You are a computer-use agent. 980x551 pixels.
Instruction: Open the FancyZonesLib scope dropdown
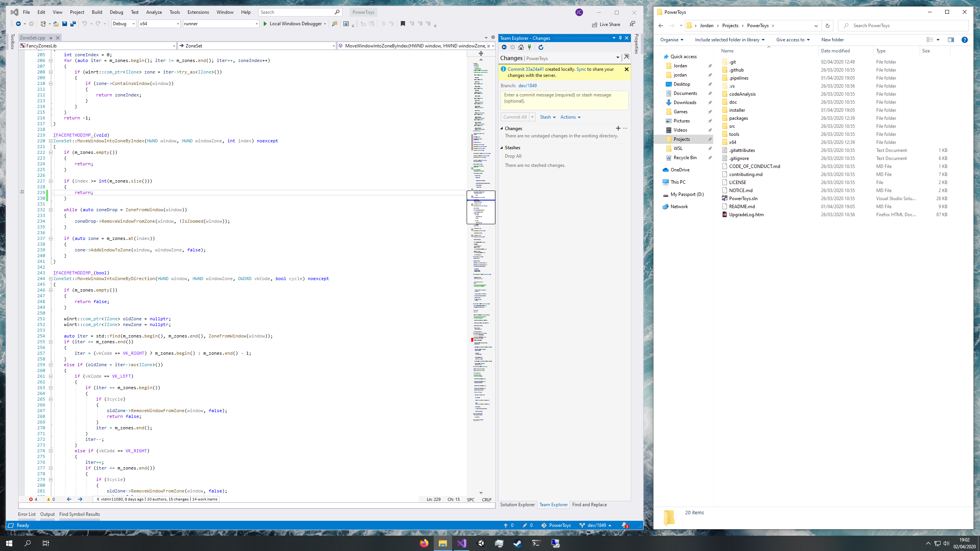tap(98, 46)
